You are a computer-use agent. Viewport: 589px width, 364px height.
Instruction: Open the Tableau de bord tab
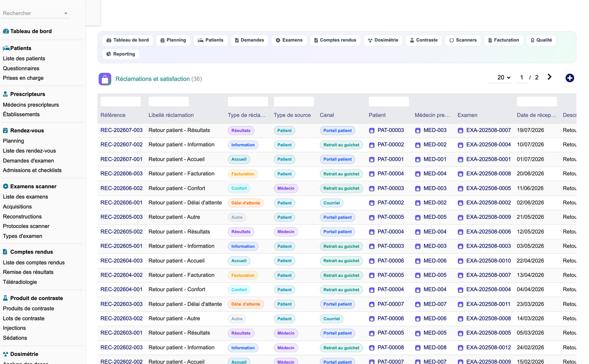point(128,40)
